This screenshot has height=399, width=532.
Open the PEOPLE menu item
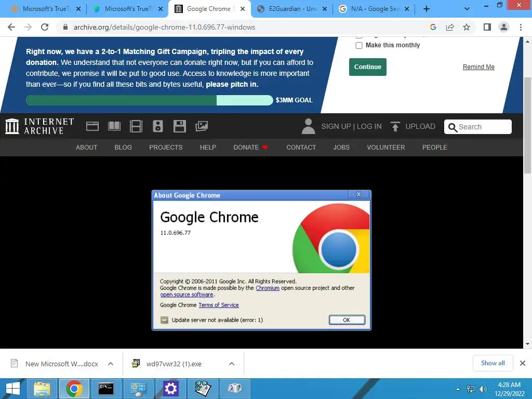pyautogui.click(x=435, y=147)
